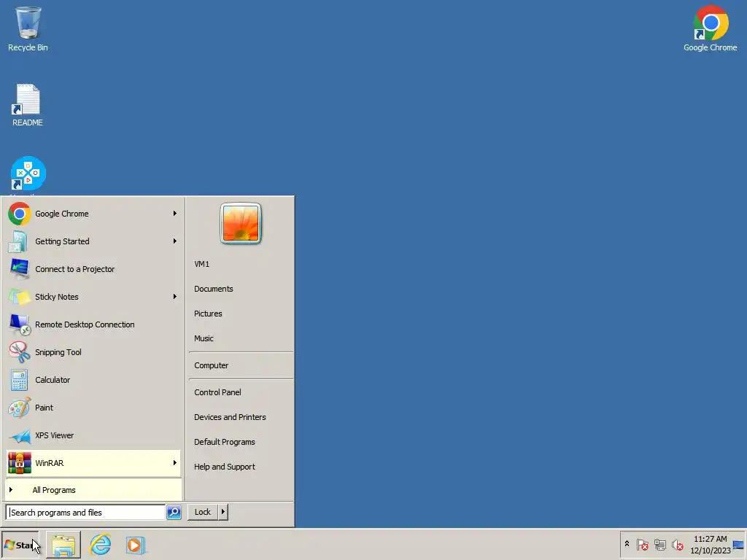Screen dimensions: 747x560
Task: Click the user account flower picture
Action: point(241,223)
